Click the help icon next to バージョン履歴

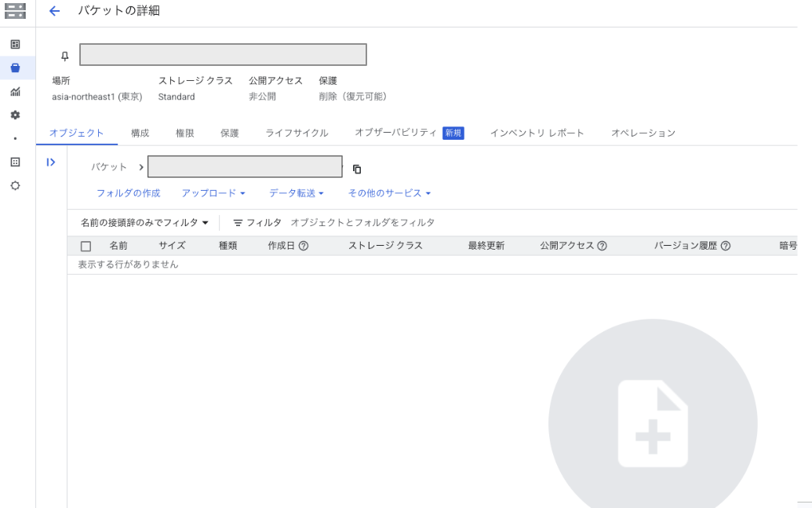(726, 246)
